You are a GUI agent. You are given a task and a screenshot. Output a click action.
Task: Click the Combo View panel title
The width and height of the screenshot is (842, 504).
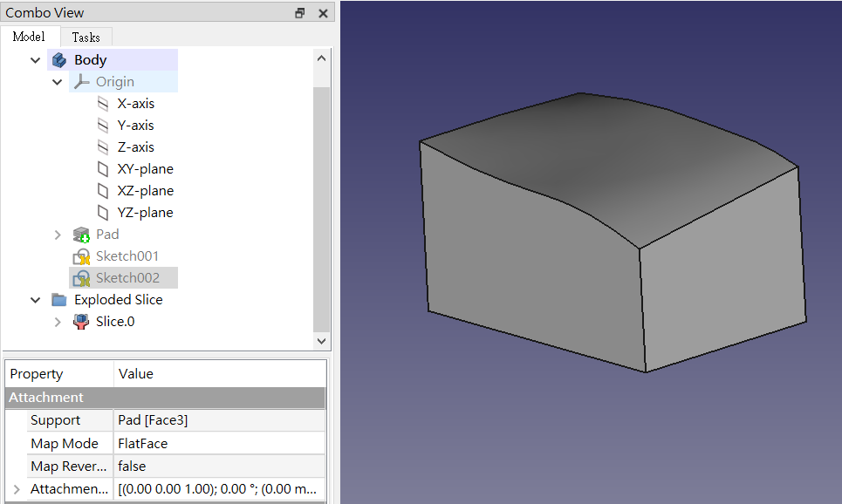pyautogui.click(x=44, y=13)
